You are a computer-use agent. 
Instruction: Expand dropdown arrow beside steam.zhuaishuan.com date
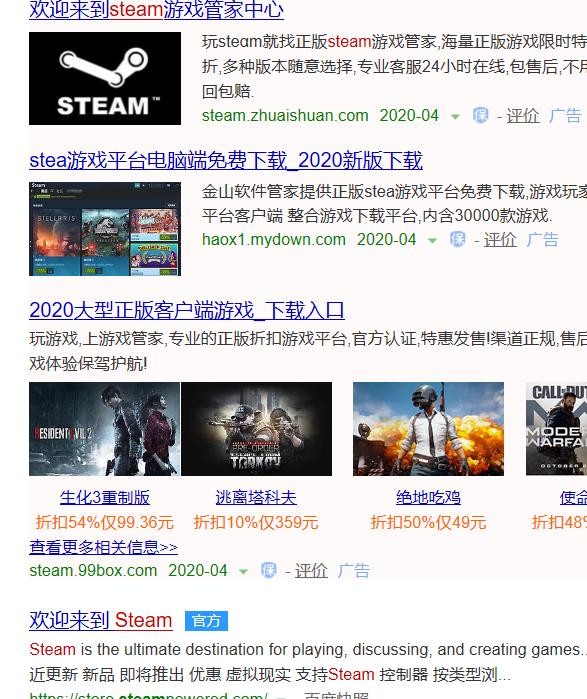455,117
